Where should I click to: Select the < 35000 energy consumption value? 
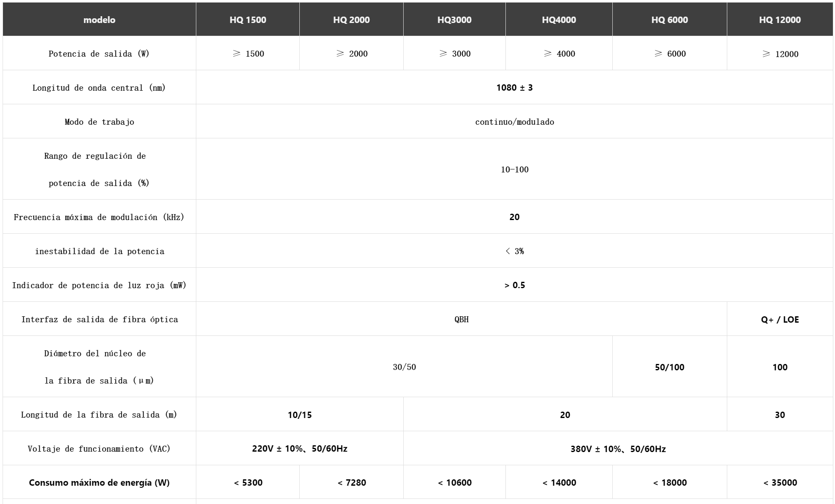click(x=780, y=482)
